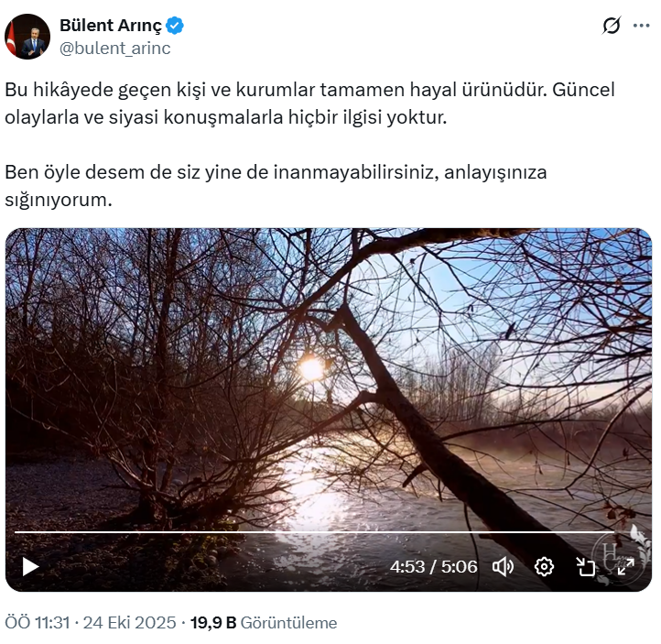Click the tweet's first paragraph text

309,104
